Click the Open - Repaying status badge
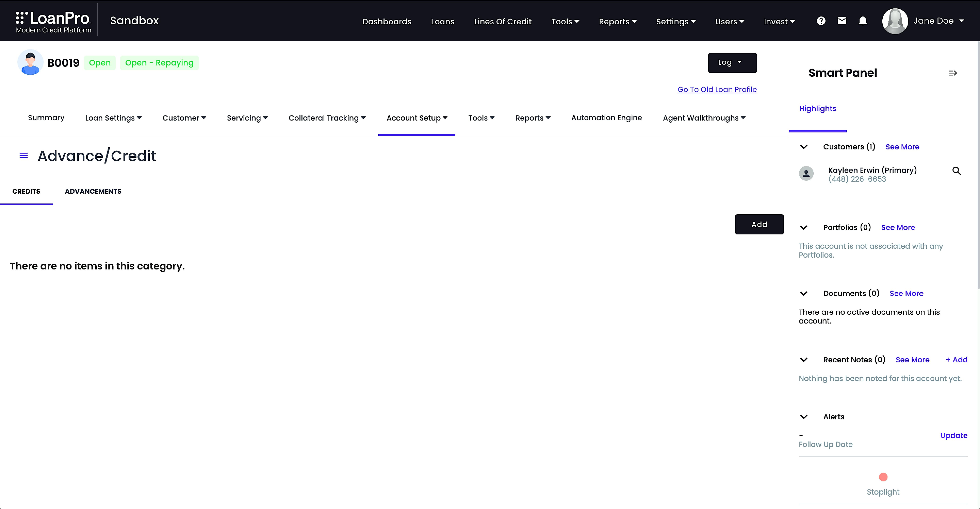 [159, 63]
